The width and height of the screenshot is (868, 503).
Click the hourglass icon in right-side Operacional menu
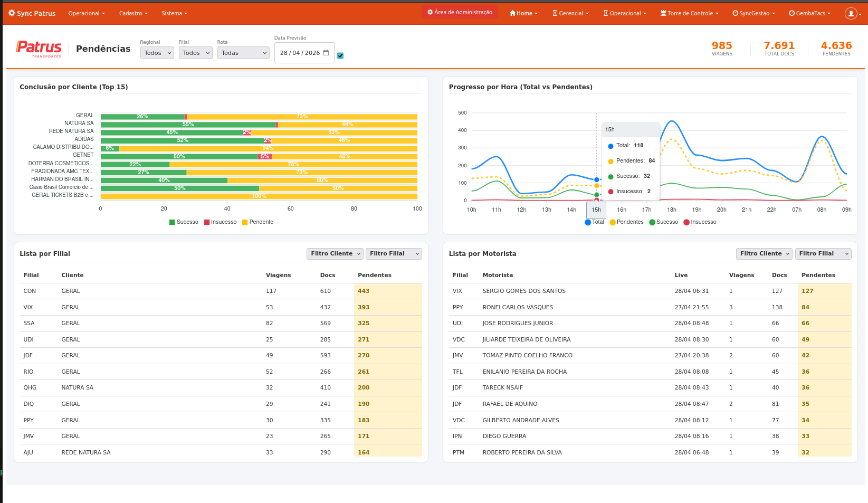[606, 13]
